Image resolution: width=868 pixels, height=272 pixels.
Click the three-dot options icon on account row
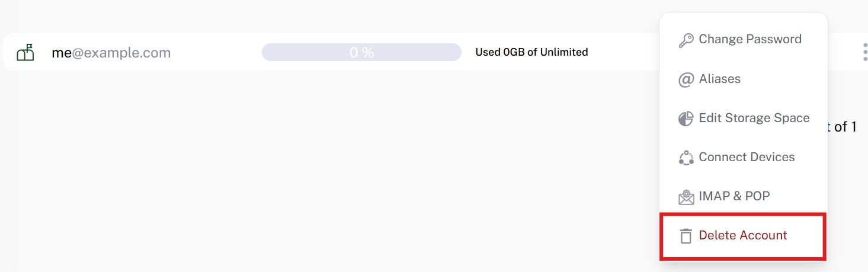tap(864, 52)
